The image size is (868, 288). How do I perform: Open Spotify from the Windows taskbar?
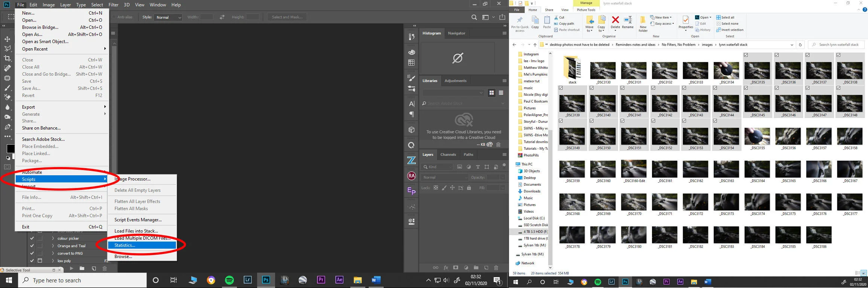[x=229, y=280]
